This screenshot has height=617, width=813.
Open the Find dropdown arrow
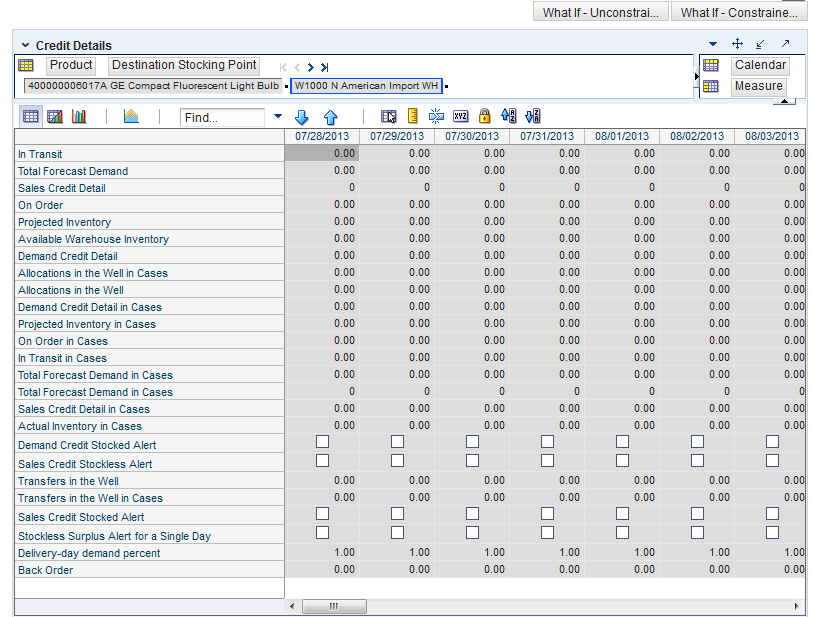(x=277, y=116)
